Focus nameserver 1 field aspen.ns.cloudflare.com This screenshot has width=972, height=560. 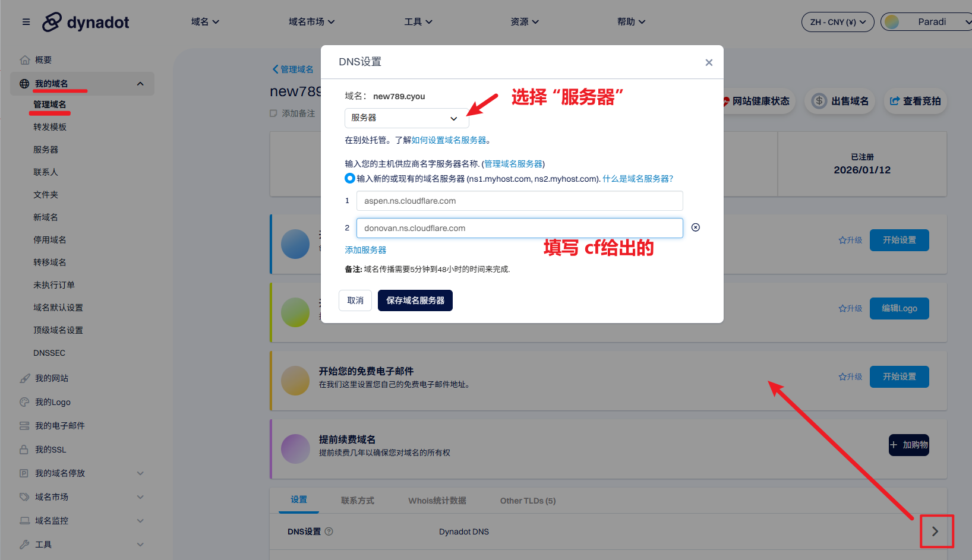520,201
